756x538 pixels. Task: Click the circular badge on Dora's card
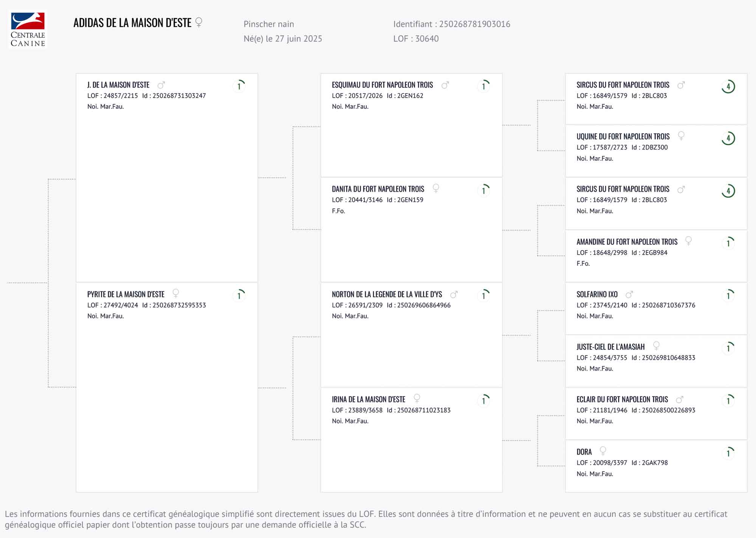(728, 453)
